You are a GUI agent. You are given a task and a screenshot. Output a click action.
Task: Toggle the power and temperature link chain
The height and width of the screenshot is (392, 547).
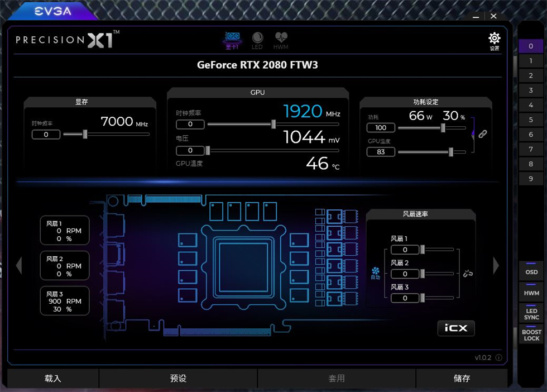click(x=482, y=134)
